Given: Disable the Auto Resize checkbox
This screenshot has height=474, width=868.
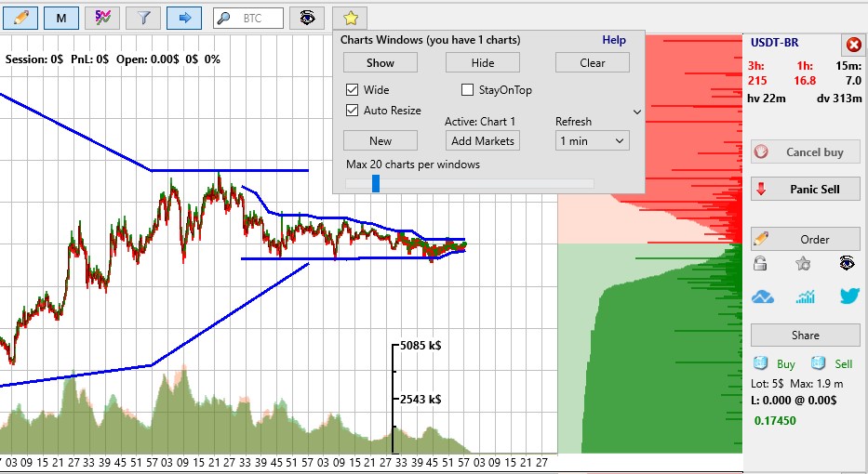Looking at the screenshot, I should pos(353,110).
